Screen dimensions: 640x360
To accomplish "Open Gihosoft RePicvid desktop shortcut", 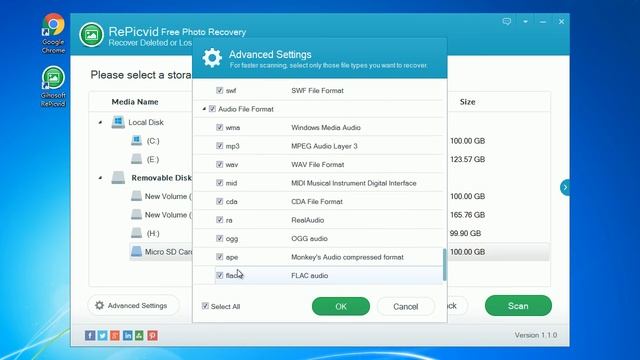I will pos(53,87).
